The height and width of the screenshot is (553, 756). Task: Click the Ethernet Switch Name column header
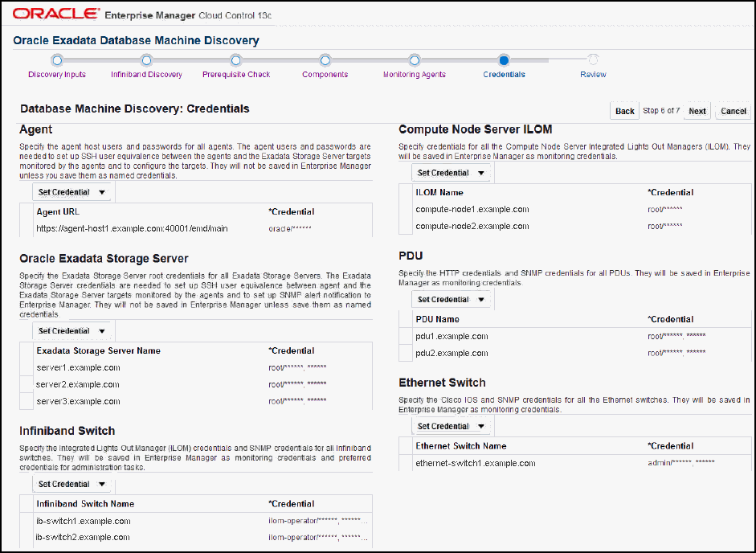tap(461, 446)
